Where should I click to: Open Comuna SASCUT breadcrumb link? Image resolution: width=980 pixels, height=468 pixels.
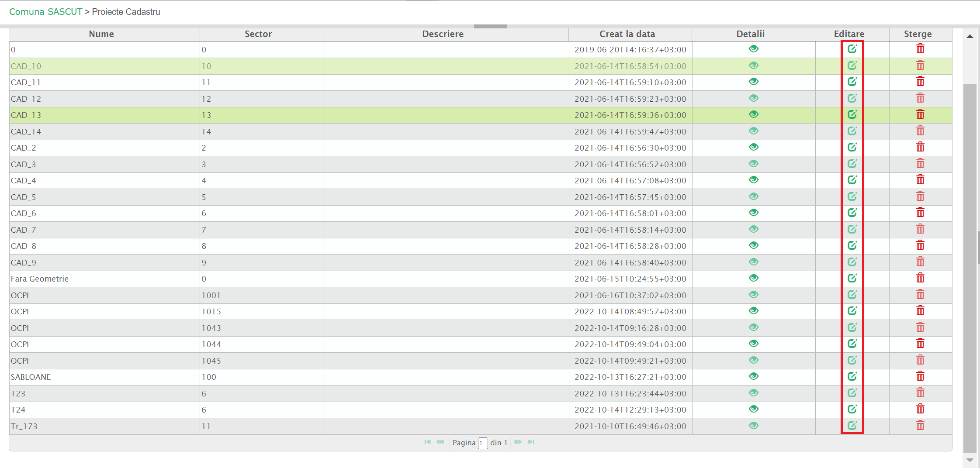(x=46, y=12)
